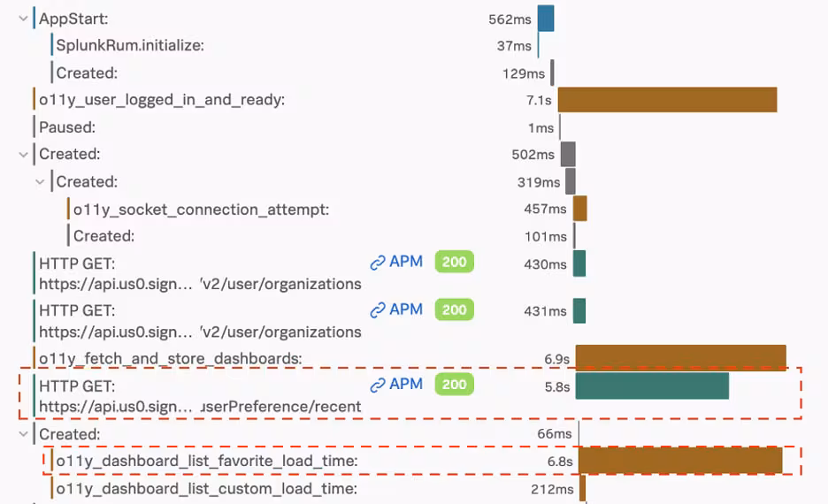This screenshot has height=504, width=828.
Task: Collapse the nested Created span showing 319ms
Action: pyautogui.click(x=40, y=182)
